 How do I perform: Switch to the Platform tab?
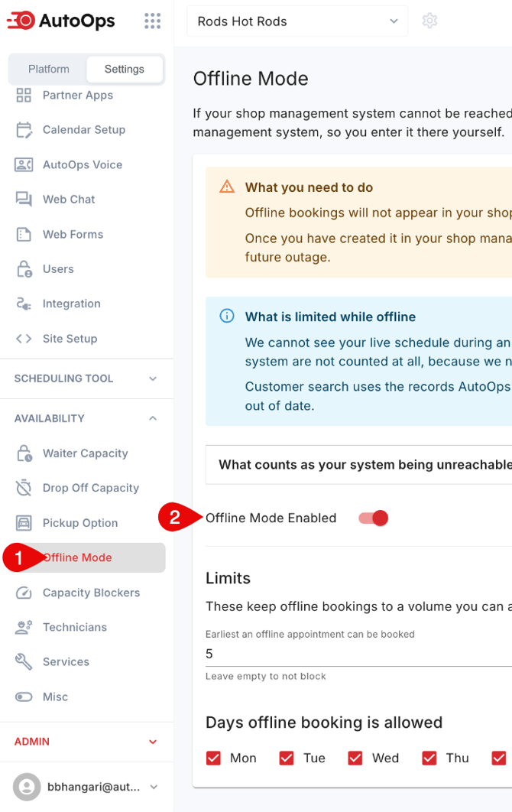[x=49, y=69]
